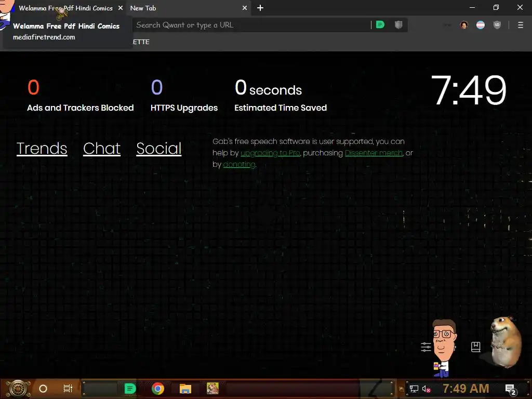The image size is (532, 399).
Task: Launch Google Chrome from the taskbar
Action: tap(158, 389)
